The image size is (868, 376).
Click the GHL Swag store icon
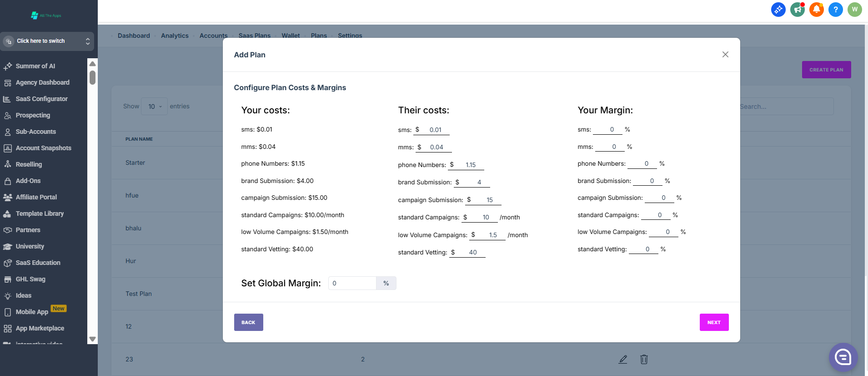(x=8, y=279)
